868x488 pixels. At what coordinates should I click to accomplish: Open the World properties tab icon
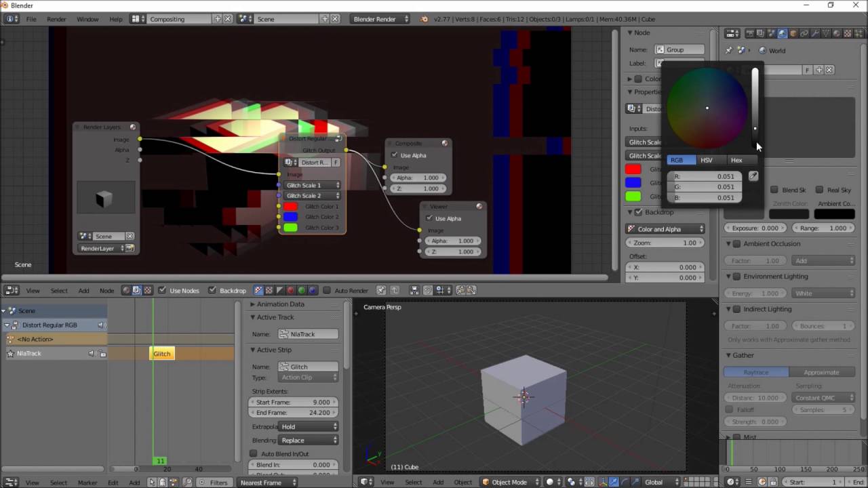pyautogui.click(x=782, y=33)
